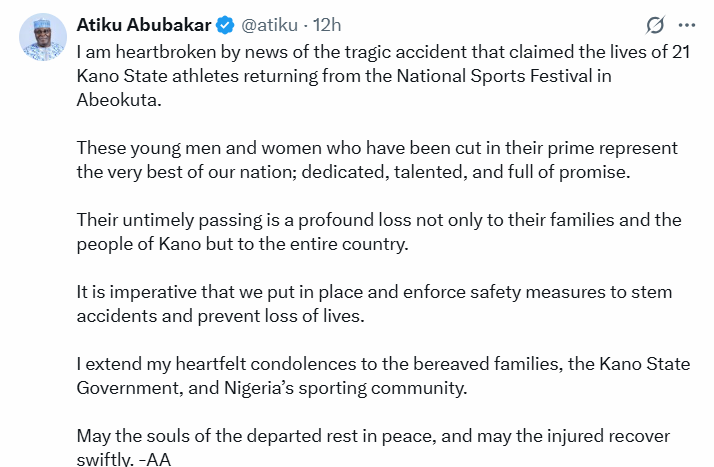This screenshot has width=714, height=467.
Task: Open the three-dot more options menu
Action: pos(687,24)
